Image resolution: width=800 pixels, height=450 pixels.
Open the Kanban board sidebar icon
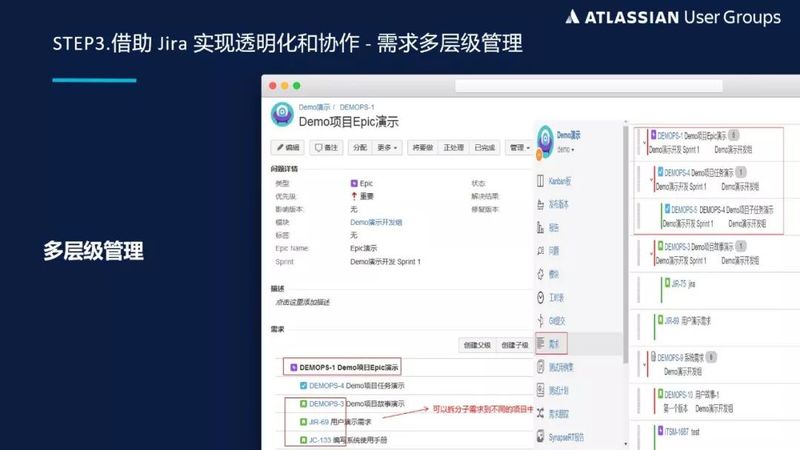541,181
